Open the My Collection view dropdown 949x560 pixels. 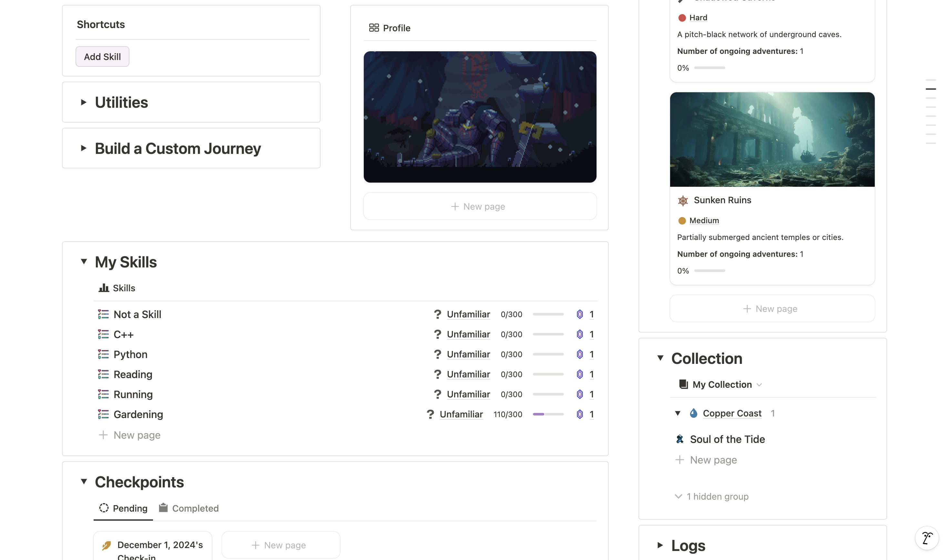coord(722,385)
